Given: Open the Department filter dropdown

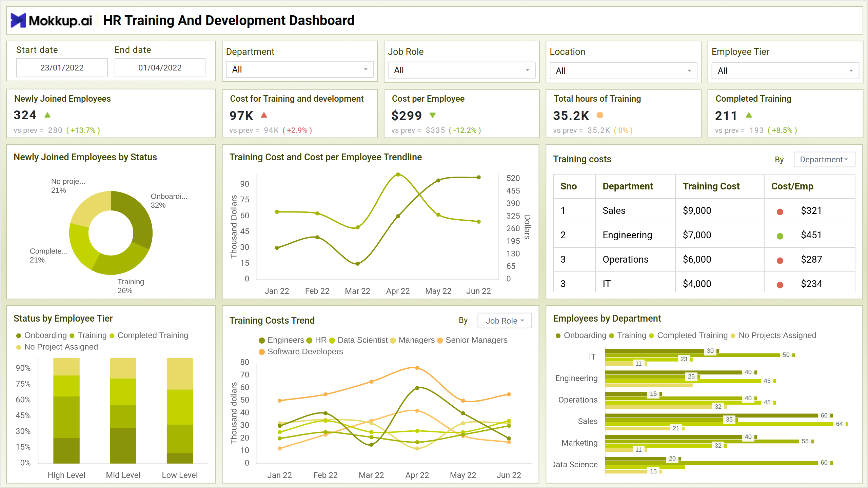Looking at the screenshot, I should click(x=300, y=69).
